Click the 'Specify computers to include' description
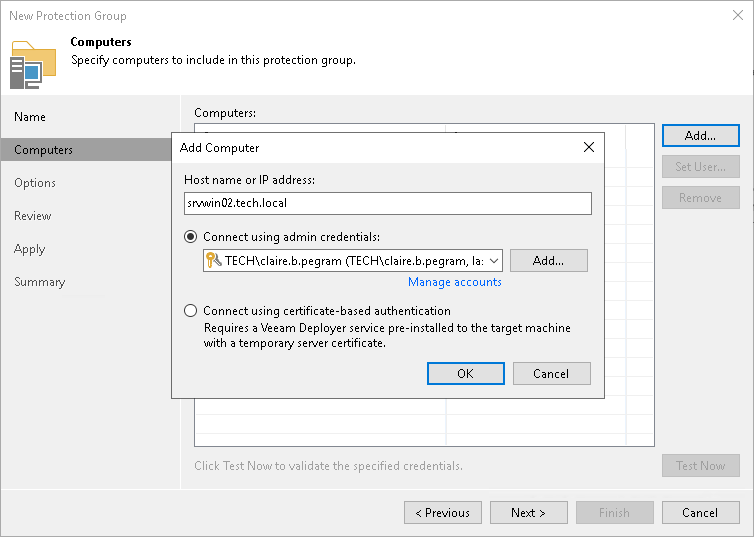This screenshot has width=754, height=537. pos(214,60)
